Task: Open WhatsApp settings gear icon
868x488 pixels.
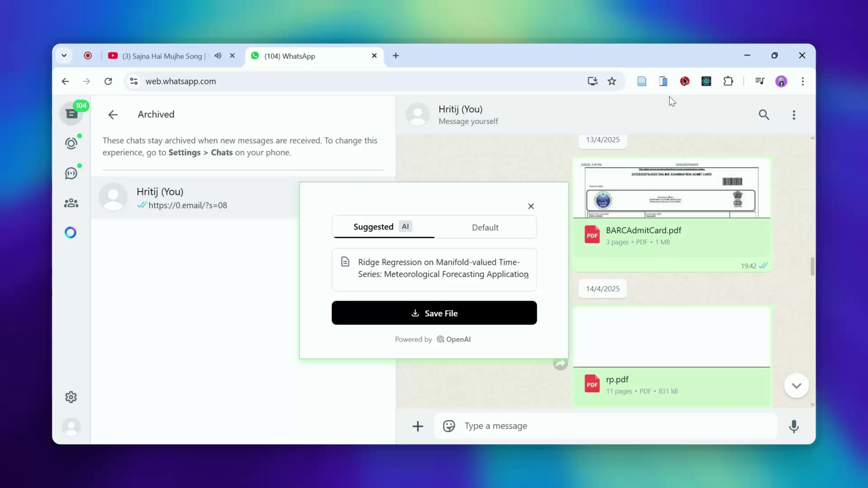Action: 71,397
